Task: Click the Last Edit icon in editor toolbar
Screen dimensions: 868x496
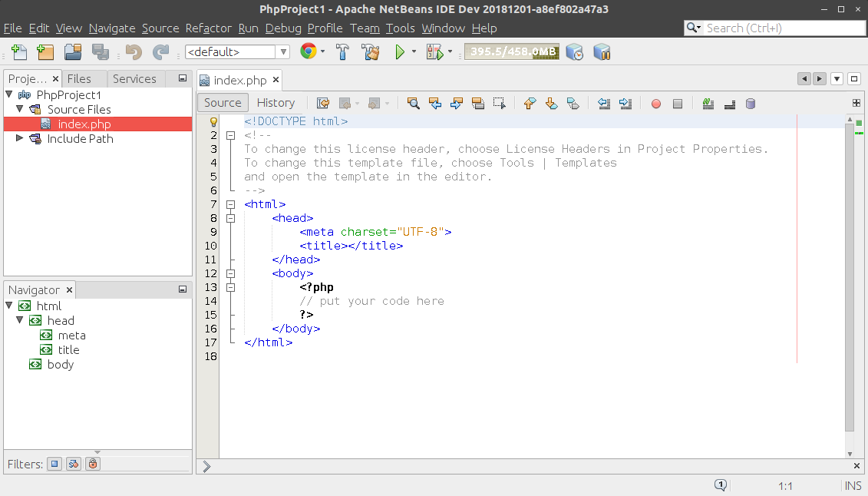Action: tap(323, 103)
